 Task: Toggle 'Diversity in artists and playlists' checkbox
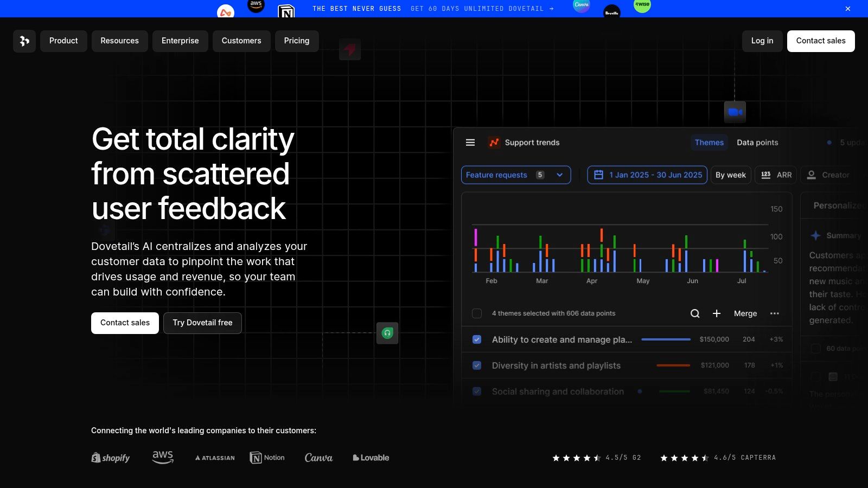477,365
